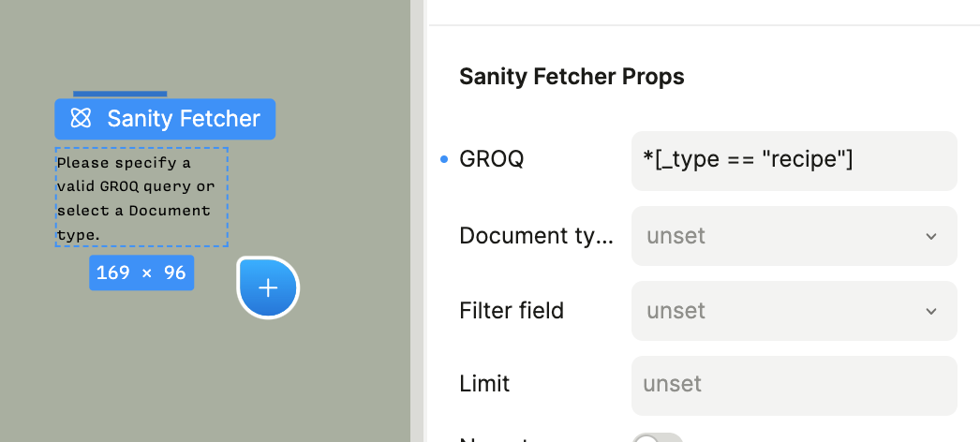Focus the Limit input field
This screenshot has height=442, width=980.
point(794,385)
